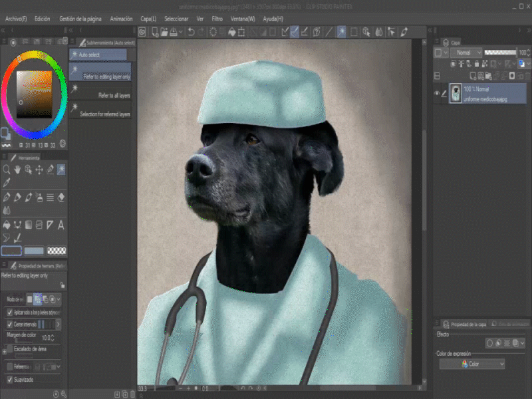Screen dimensions: 532x399
Task: Toggle the tool property lock icon
Action: pyautogui.click(x=62, y=285)
